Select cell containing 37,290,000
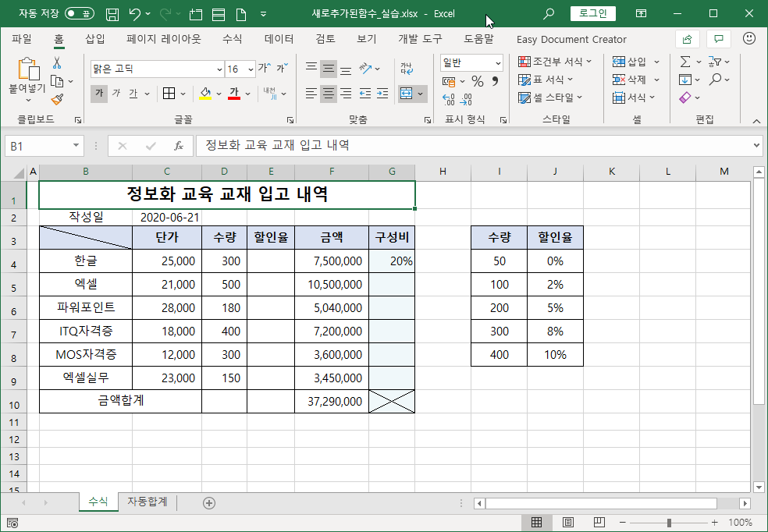 click(x=332, y=401)
